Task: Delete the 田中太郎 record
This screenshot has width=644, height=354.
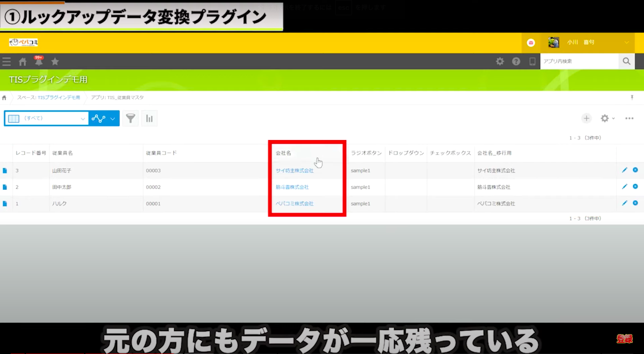Action: coord(635,187)
